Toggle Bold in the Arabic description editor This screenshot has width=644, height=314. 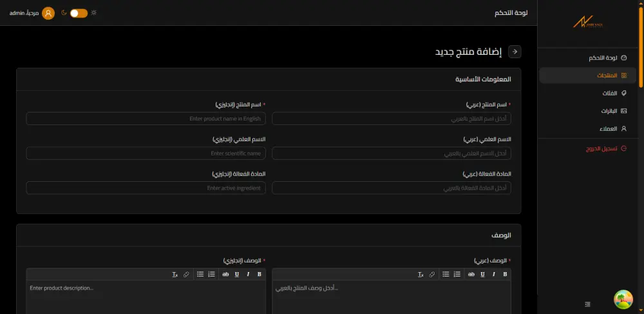(505, 275)
